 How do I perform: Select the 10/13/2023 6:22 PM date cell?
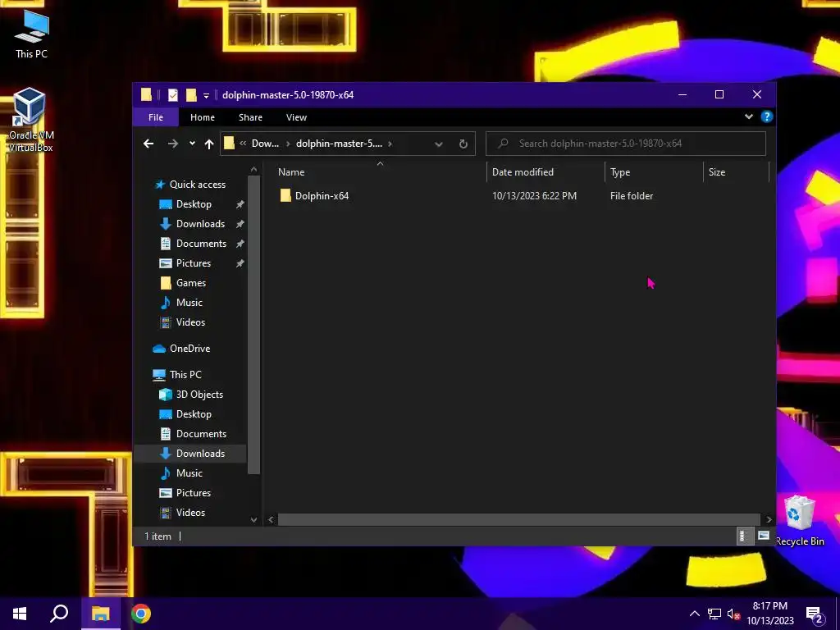(534, 196)
